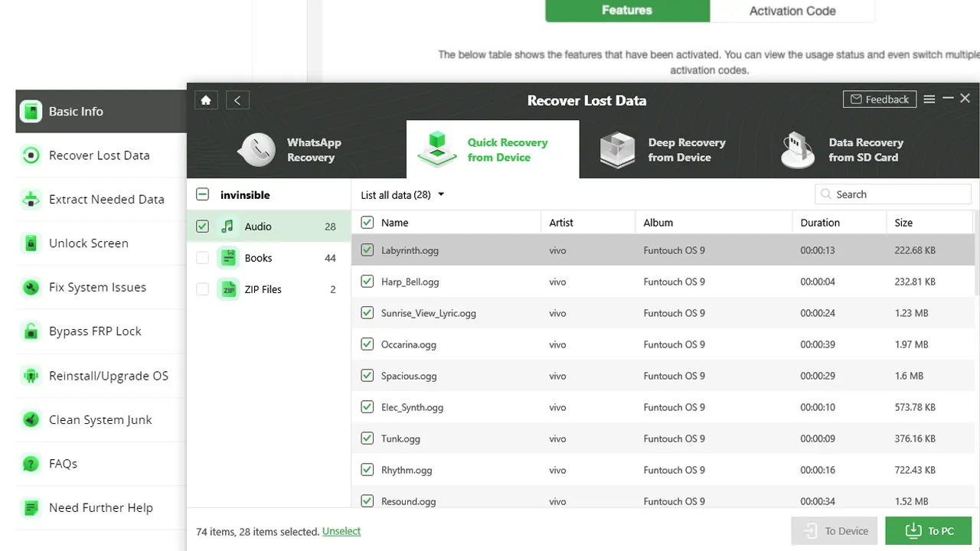Image resolution: width=980 pixels, height=551 pixels.
Task: Select the Unlock Screen sidebar feature
Action: (88, 243)
